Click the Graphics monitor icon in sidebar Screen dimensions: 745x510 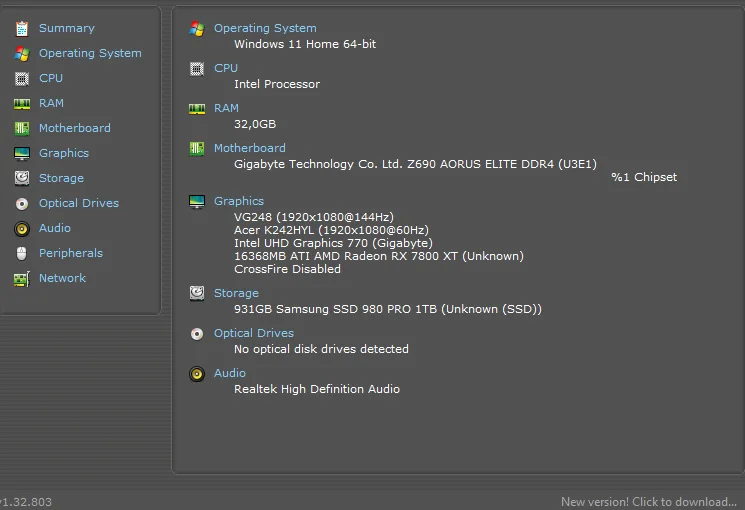pyautogui.click(x=22, y=154)
